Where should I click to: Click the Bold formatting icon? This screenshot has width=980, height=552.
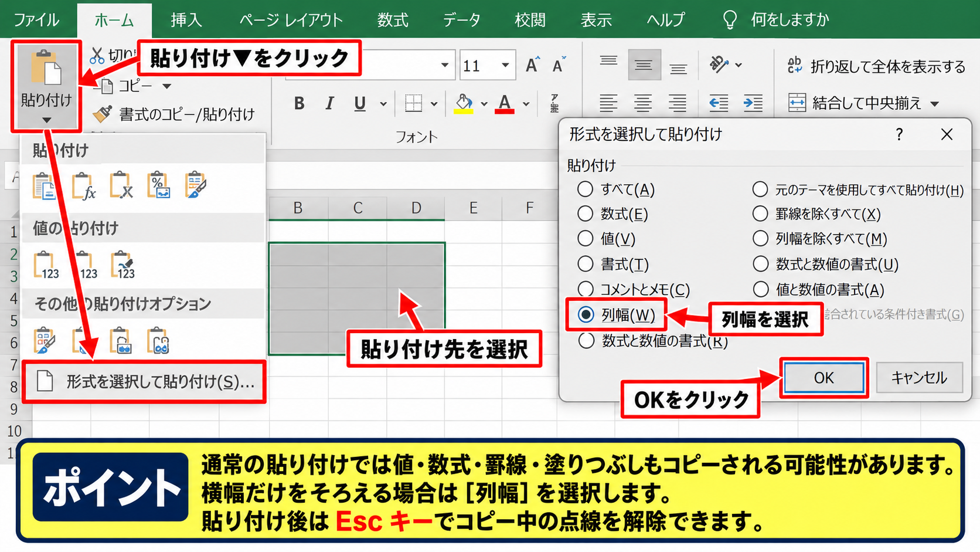(x=299, y=104)
